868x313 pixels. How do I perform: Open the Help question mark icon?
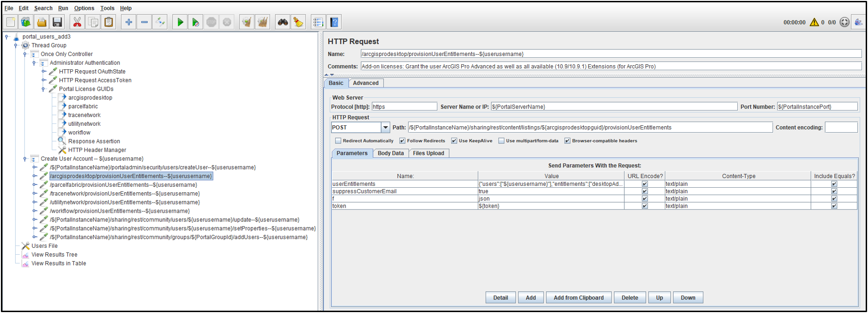coord(334,22)
